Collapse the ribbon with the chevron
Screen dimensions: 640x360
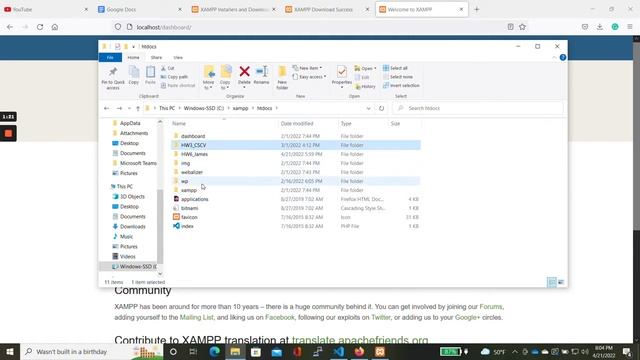click(x=554, y=58)
